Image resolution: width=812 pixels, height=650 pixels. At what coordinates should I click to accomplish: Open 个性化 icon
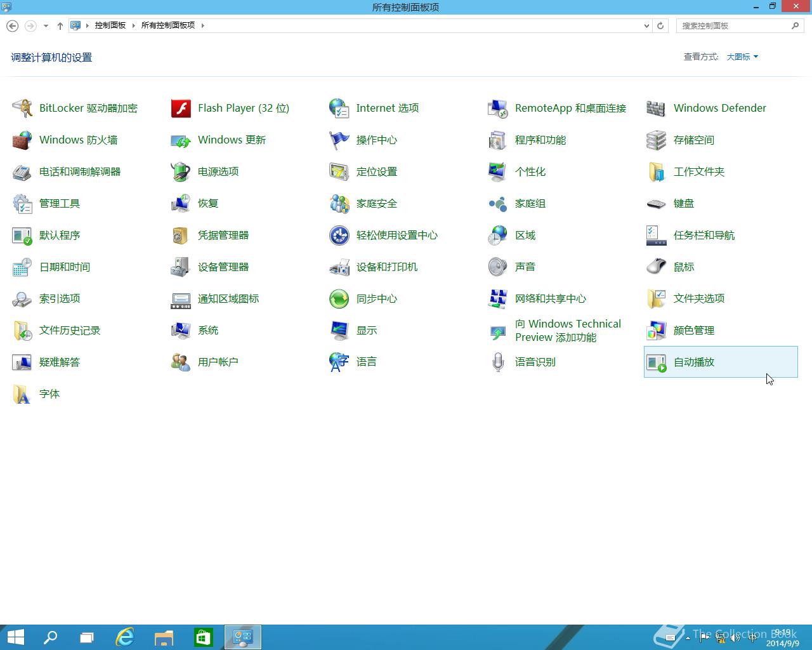coord(498,171)
